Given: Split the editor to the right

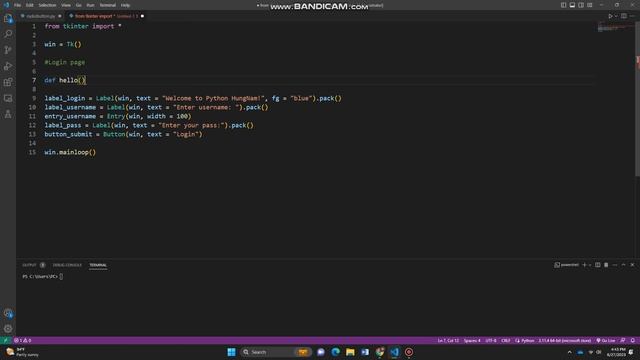Looking at the screenshot, I should [x=624, y=16].
